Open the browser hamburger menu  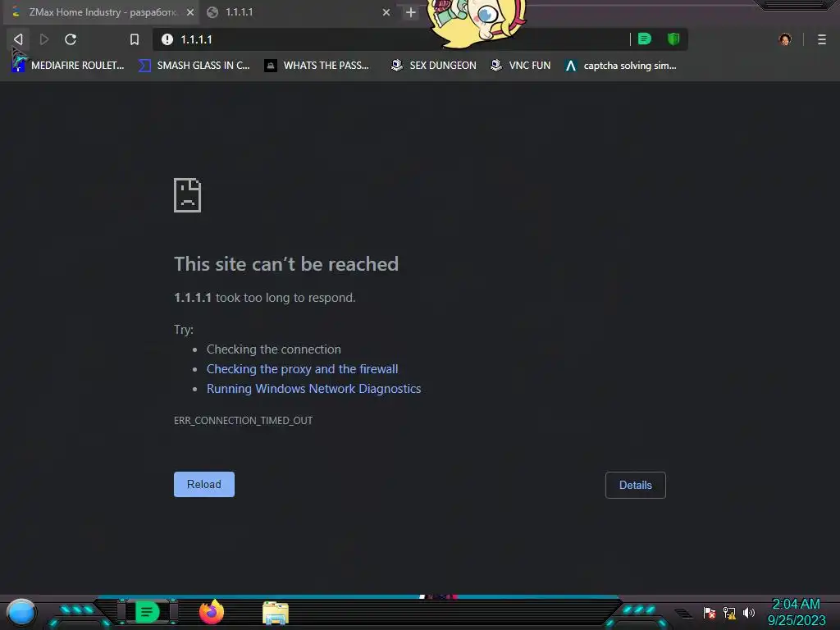tap(822, 39)
